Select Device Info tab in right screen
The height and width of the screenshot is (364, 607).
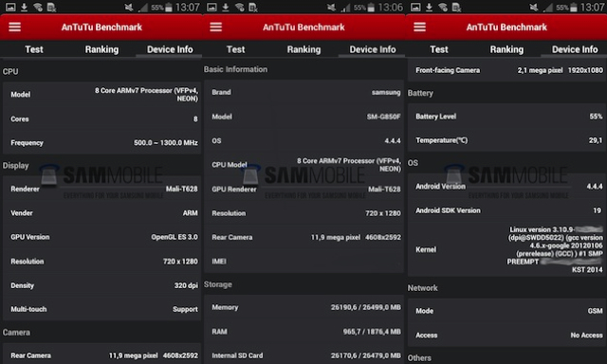pyautogui.click(x=575, y=49)
